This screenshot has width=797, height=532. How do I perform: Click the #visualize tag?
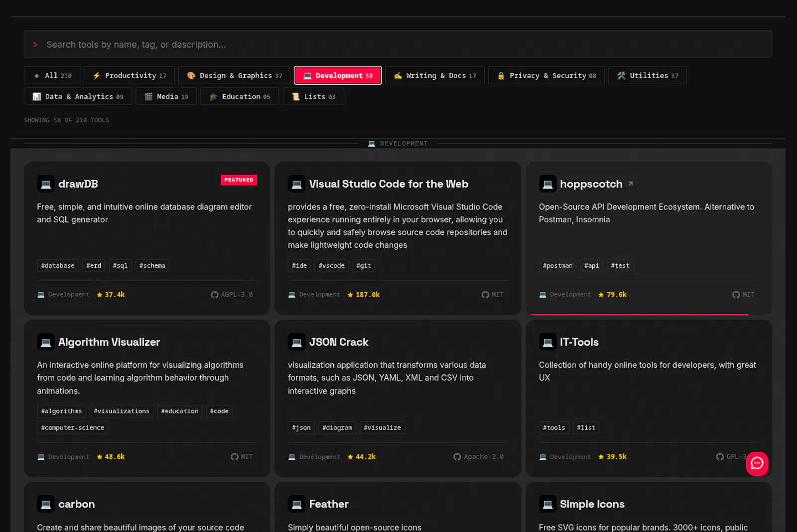click(x=383, y=427)
